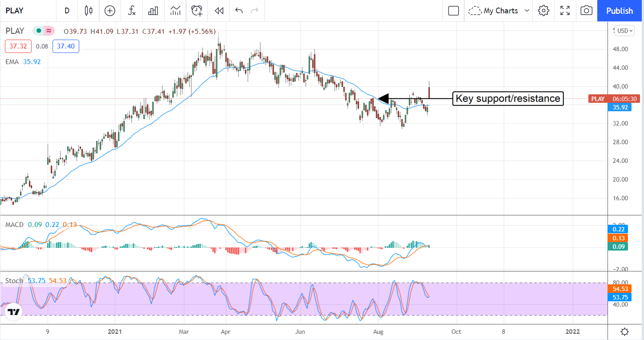Undo the last chart action
The height and width of the screenshot is (340, 644).
tap(239, 11)
